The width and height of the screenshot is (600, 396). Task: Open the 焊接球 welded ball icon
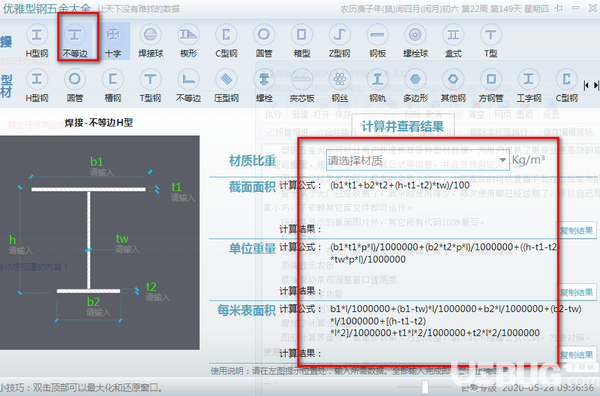[150, 40]
